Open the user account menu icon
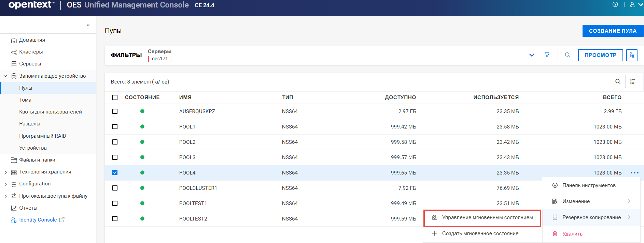644x243 pixels. click(632, 5)
